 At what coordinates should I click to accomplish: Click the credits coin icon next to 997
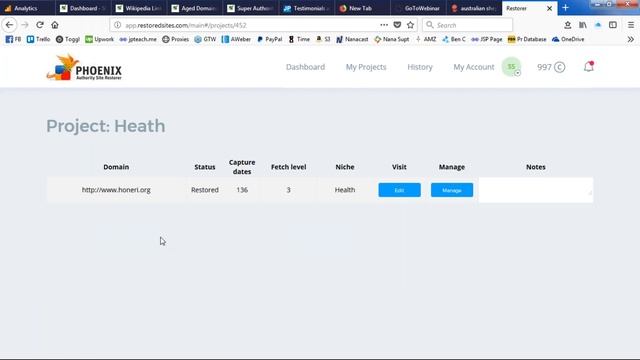560,67
